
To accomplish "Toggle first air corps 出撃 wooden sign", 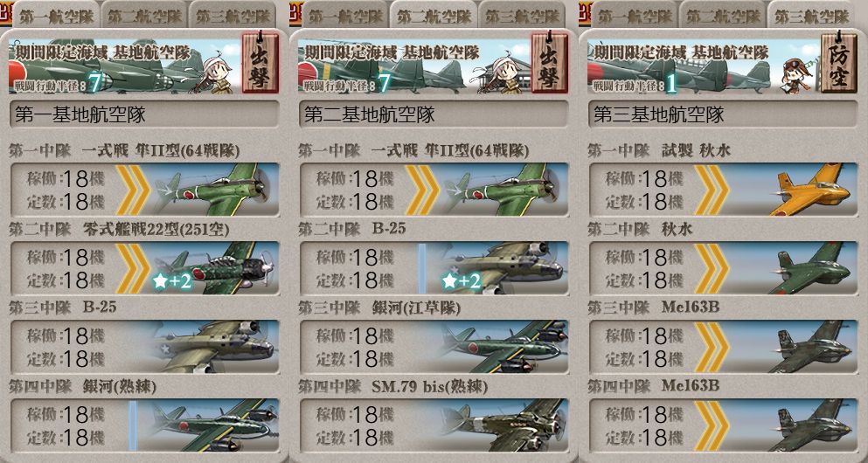I will point(260,62).
